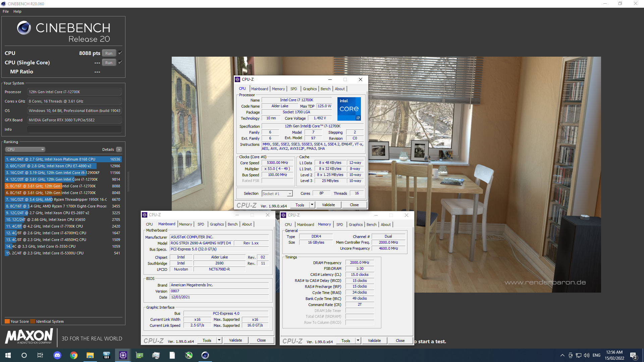Click the GFX Board field showing RTX 3080 Ti
Image resolution: width=644 pixels, height=362 pixels.
[x=74, y=120]
